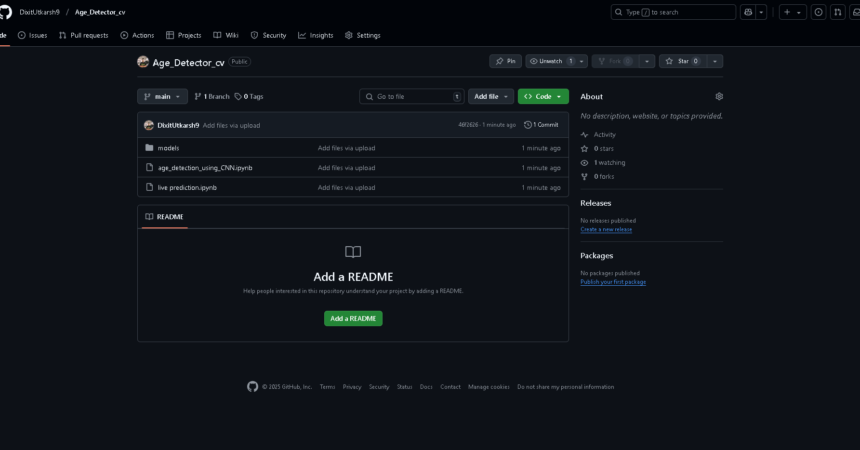Click the Go to file search field
The image size is (860, 450).
tap(412, 97)
